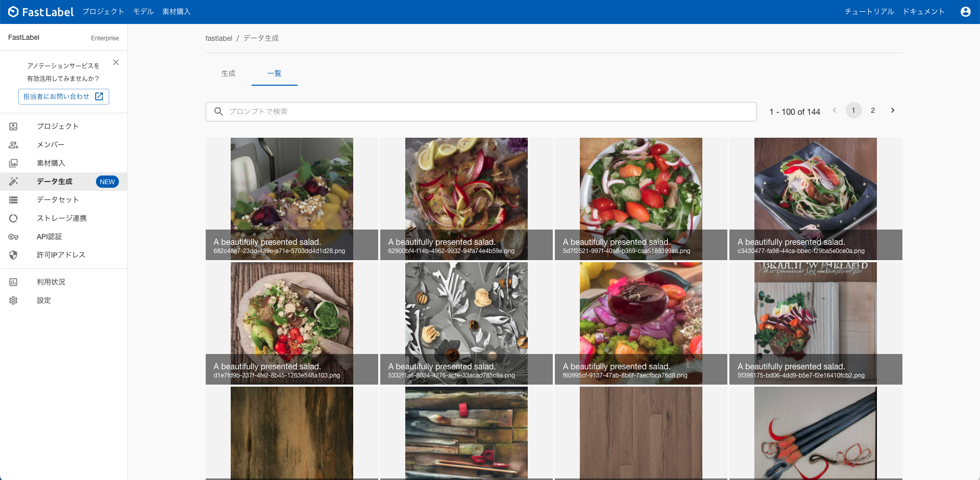Open 利用状況 in the sidebar
The height and width of the screenshot is (480, 980).
(64, 282)
